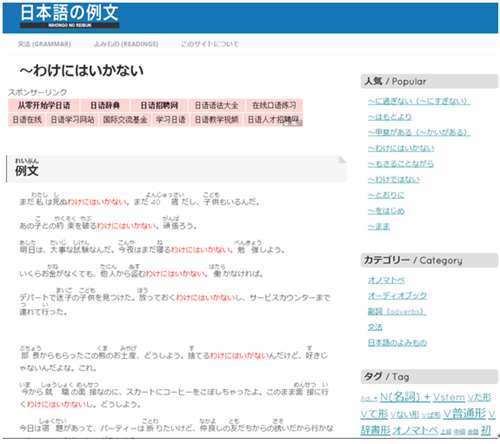Open the 文法 (GRAMMAR) menu
Viewport: 500px width, 444px height.
click(x=44, y=44)
